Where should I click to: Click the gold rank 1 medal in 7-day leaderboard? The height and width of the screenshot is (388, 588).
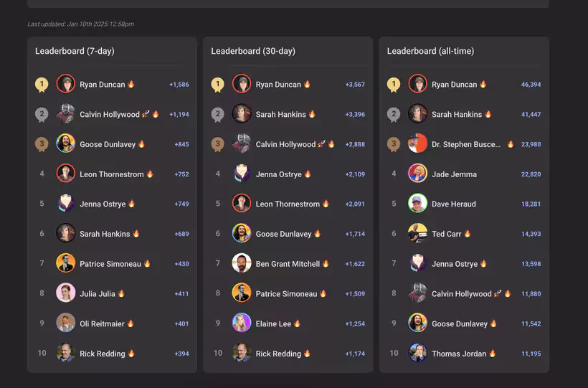pyautogui.click(x=42, y=85)
